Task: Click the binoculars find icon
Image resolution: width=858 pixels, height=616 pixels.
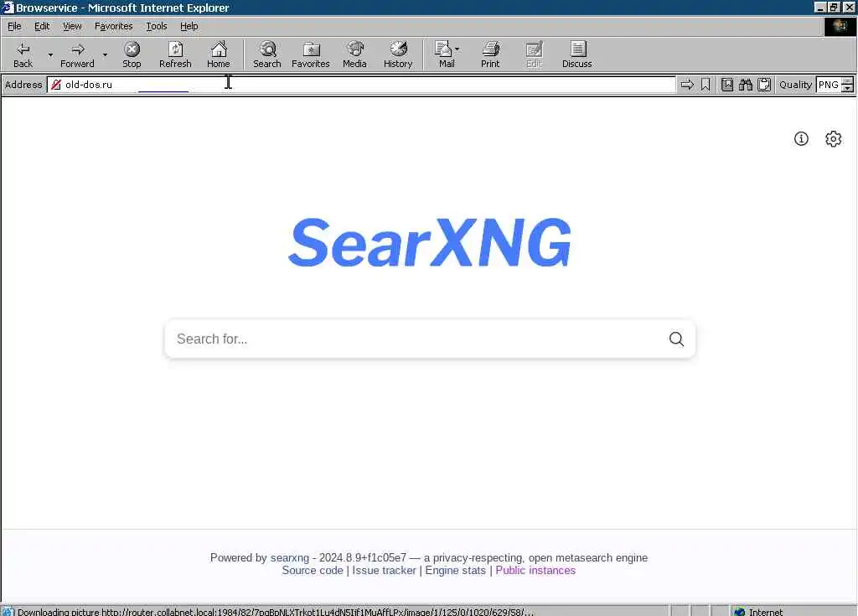Action: click(x=745, y=85)
